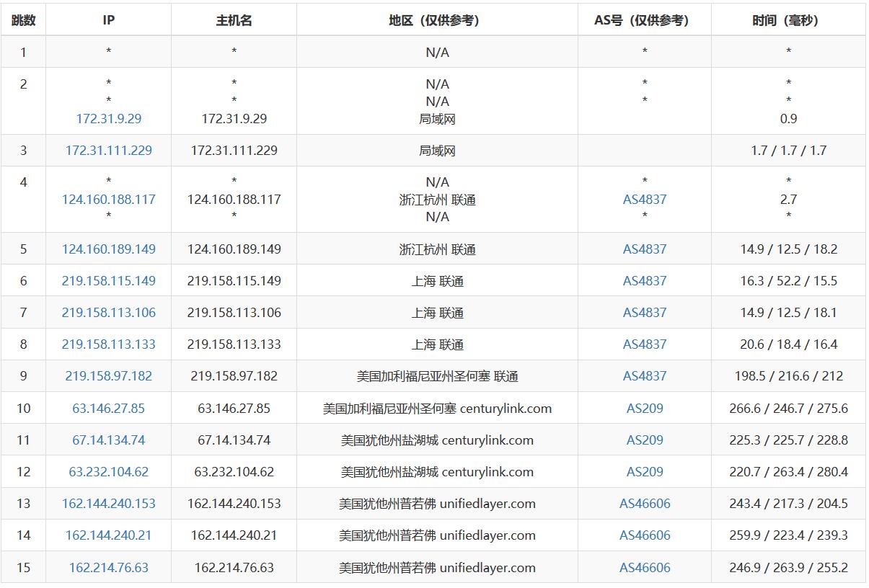The image size is (869, 588).
Task: Click IP link 219.158.115.149
Action: [x=107, y=280]
